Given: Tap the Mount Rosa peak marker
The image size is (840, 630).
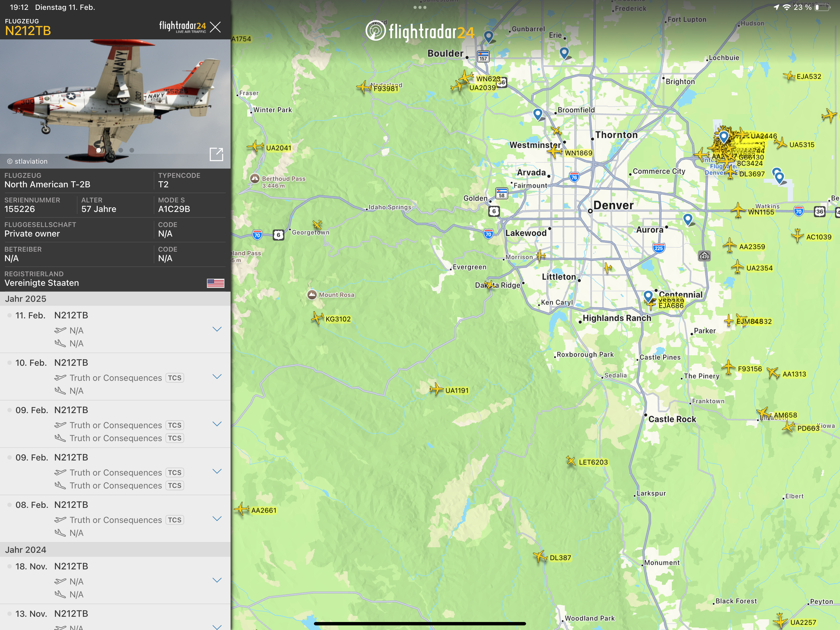Looking at the screenshot, I should click(x=312, y=294).
